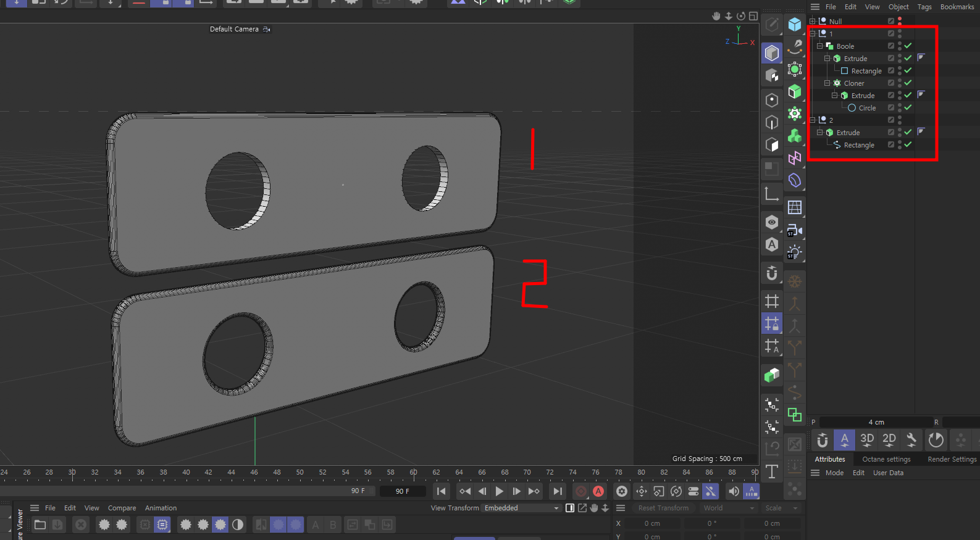Click the Workplane grid icon

(x=772, y=301)
